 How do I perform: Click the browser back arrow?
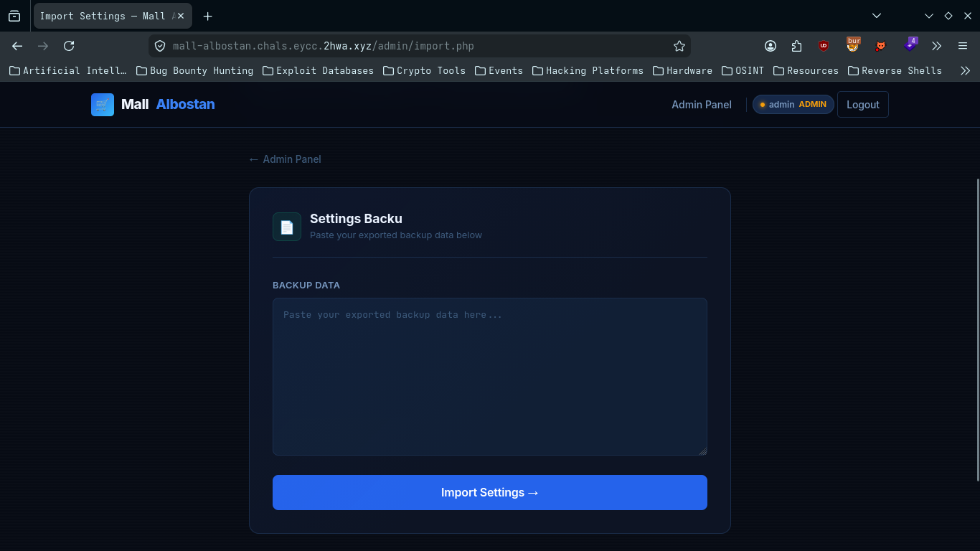pos(17,46)
